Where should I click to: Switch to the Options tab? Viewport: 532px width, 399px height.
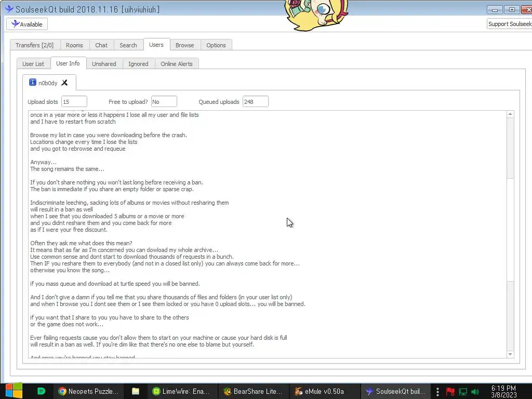click(x=216, y=45)
